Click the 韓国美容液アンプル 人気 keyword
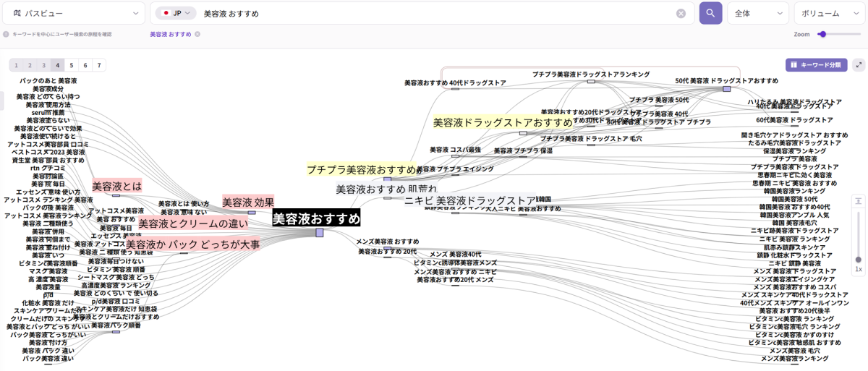 tap(794, 215)
